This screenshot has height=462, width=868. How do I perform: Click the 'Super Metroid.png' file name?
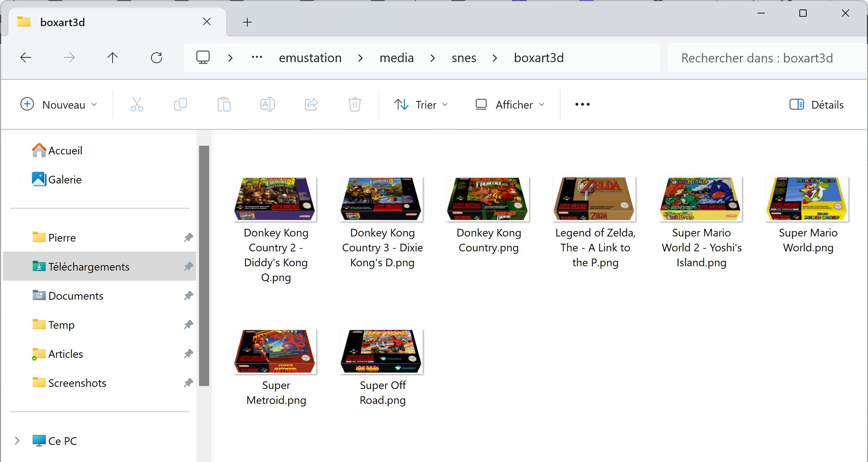point(276,393)
